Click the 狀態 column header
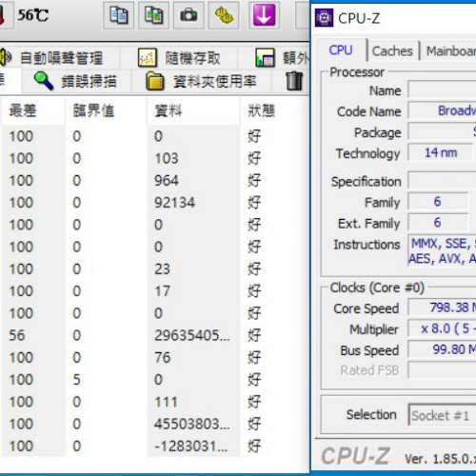 [x=262, y=110]
